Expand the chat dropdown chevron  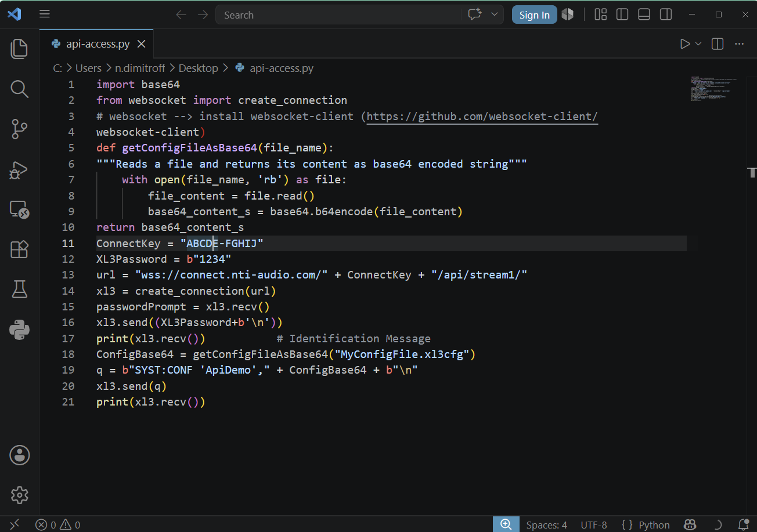(x=495, y=15)
